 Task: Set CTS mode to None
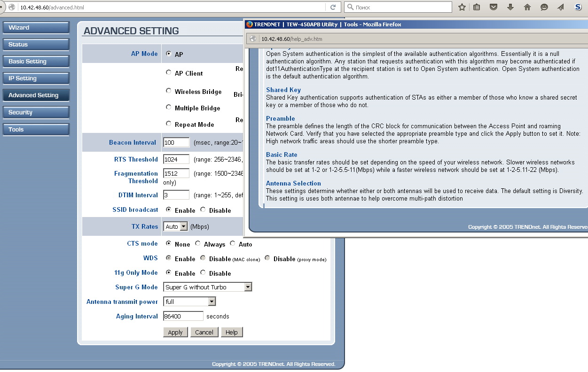[169, 243]
